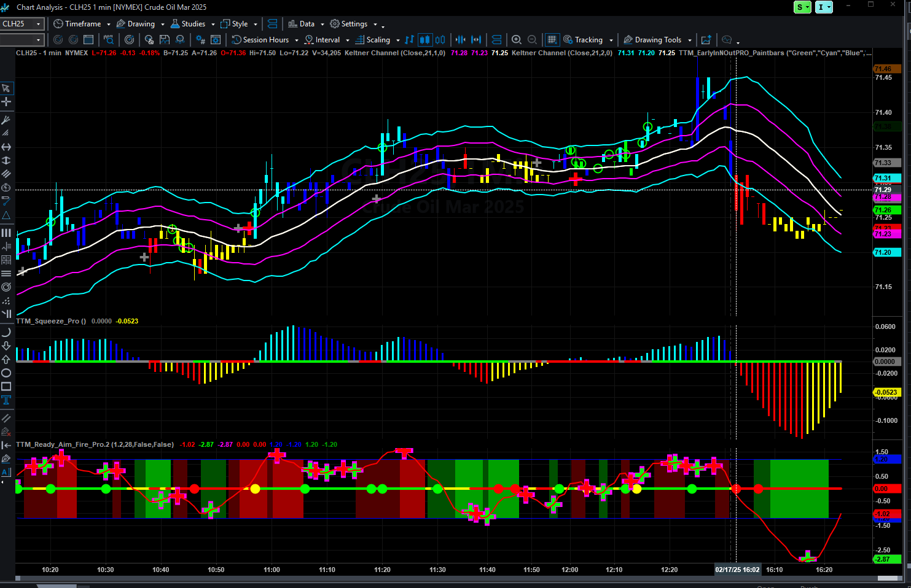This screenshot has height=588, width=911.
Task: Select the pointer tool in left toolbar
Action: tap(6, 88)
